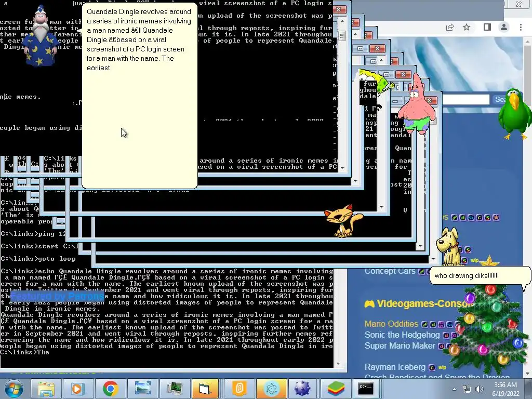Click the 'C:\links>The' prompt line

tap(25, 352)
